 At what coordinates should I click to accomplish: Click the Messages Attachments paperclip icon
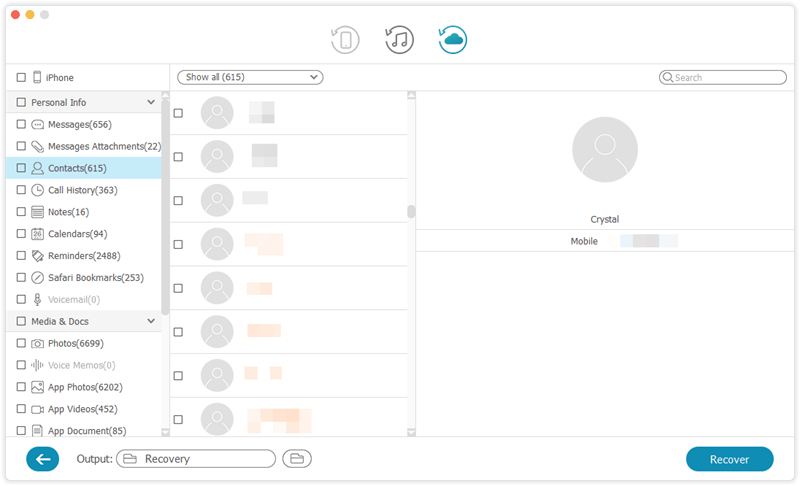pyautogui.click(x=37, y=146)
